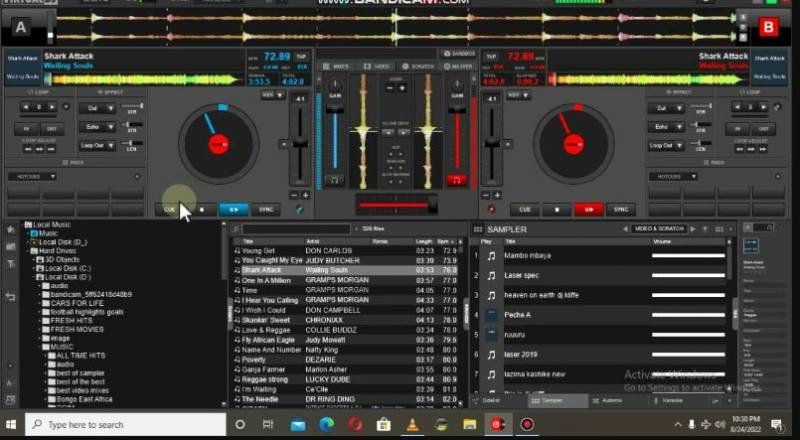The image size is (800, 440).
Task: Tap the TAP tempo button on deck B
Action: coord(491,57)
